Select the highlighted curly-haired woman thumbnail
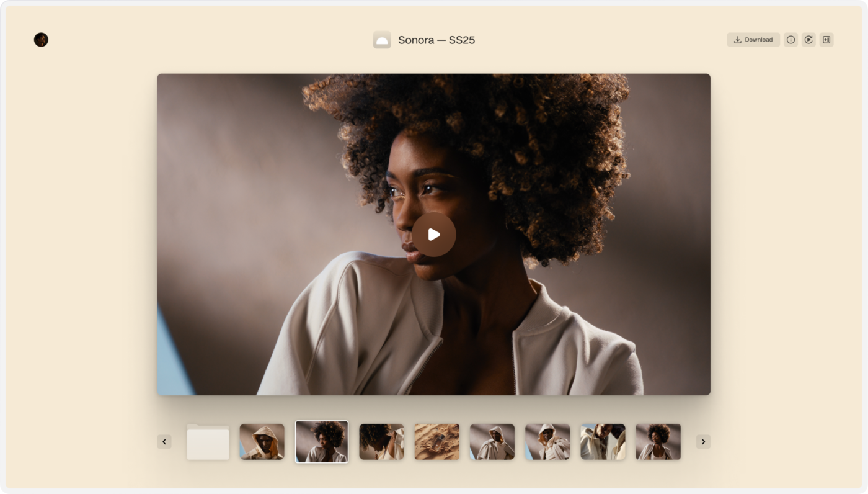 click(x=322, y=442)
